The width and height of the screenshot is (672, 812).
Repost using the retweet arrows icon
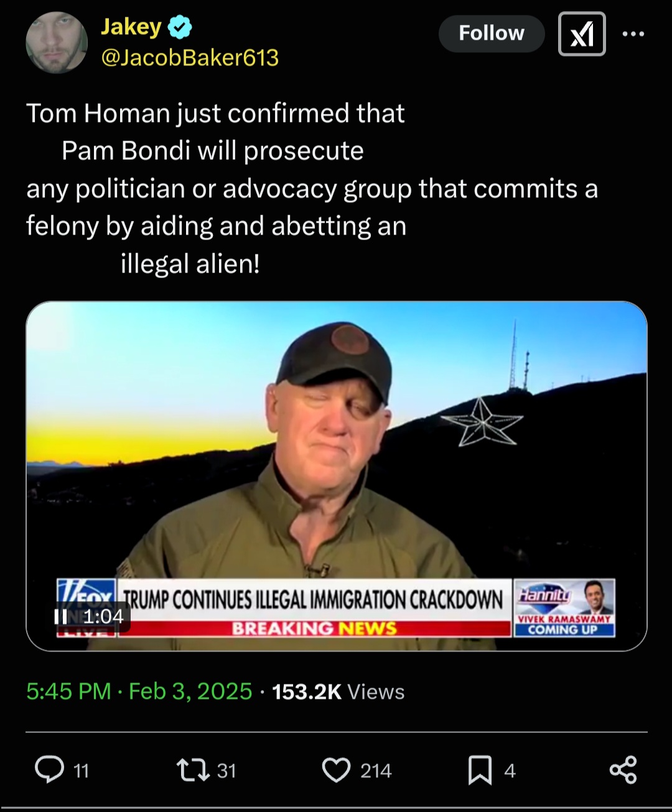(x=194, y=770)
